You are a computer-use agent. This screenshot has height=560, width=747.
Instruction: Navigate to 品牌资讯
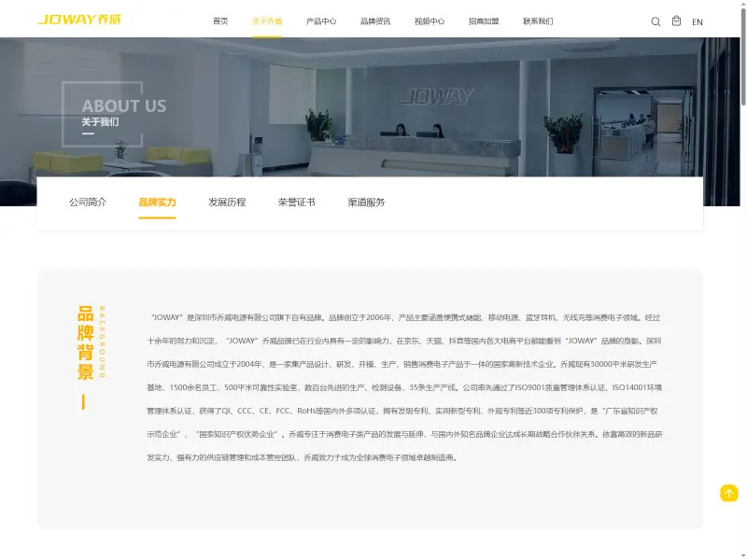(x=375, y=21)
